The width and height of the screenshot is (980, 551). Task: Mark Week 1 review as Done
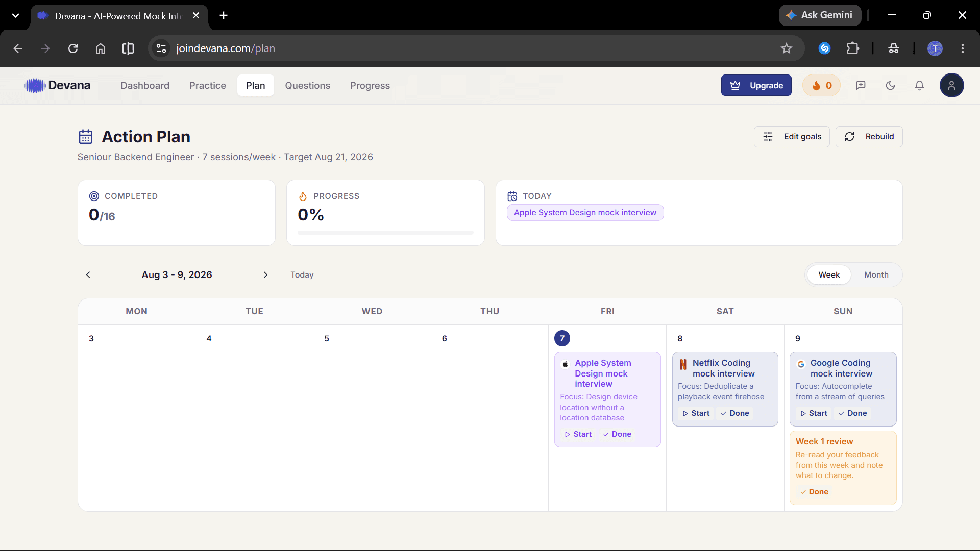pyautogui.click(x=814, y=492)
